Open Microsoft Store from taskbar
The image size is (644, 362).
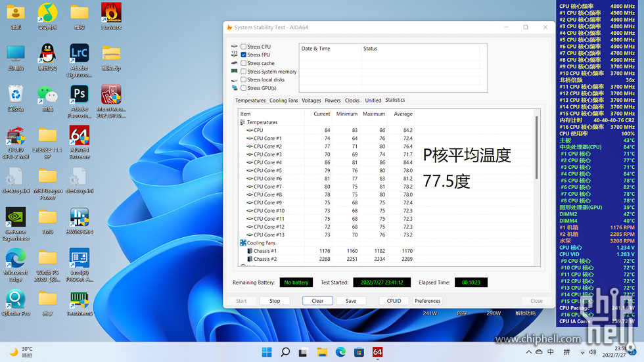(x=359, y=352)
